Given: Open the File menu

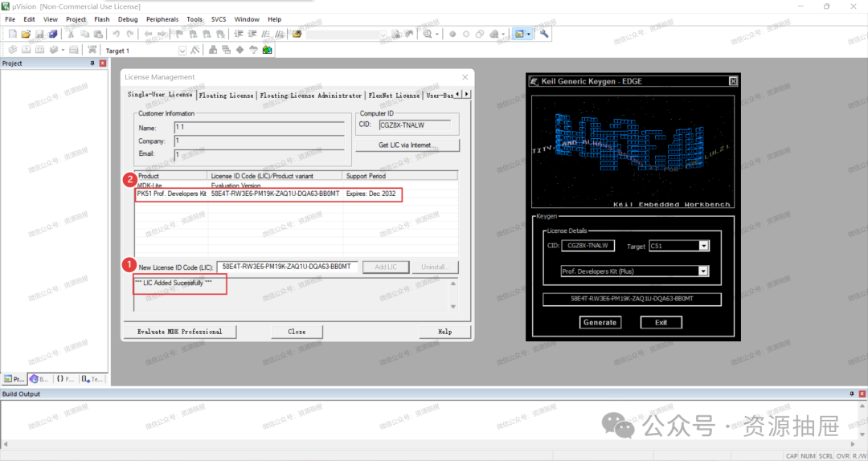Looking at the screenshot, I should 10,19.
